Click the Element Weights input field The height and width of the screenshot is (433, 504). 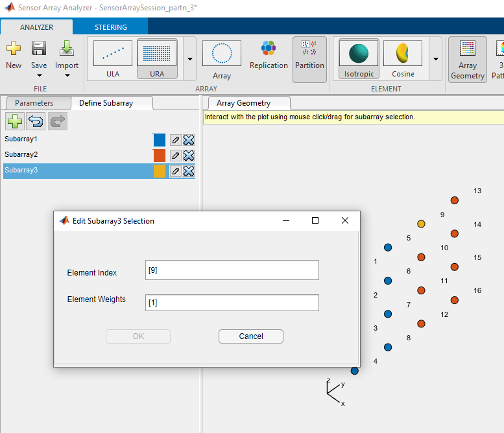pyautogui.click(x=232, y=303)
